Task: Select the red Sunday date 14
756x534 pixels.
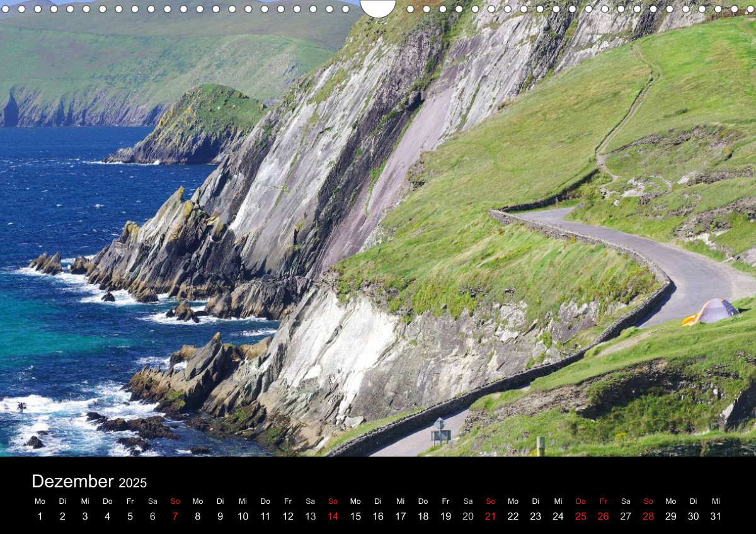Action: [333, 516]
